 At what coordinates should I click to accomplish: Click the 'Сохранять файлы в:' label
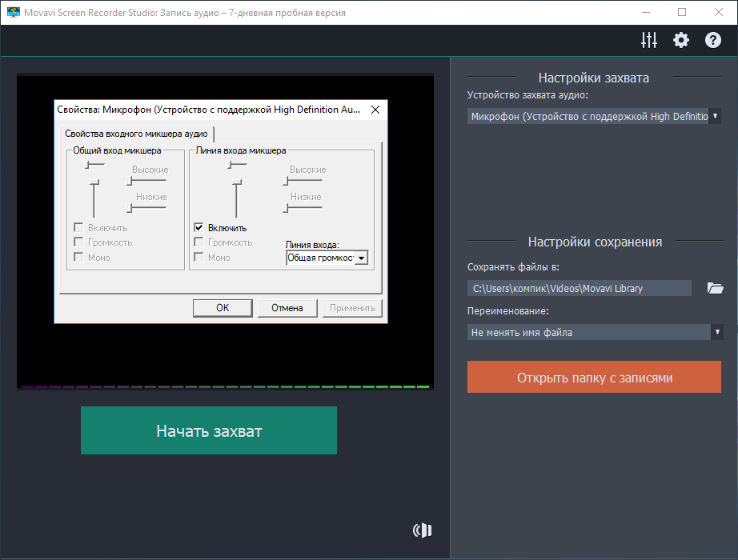513,267
